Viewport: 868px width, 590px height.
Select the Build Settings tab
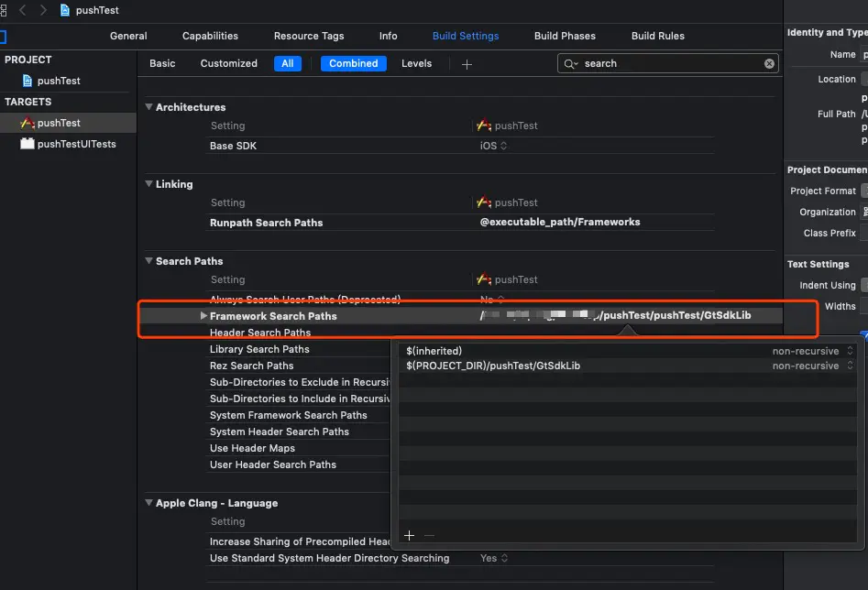pyautogui.click(x=466, y=36)
